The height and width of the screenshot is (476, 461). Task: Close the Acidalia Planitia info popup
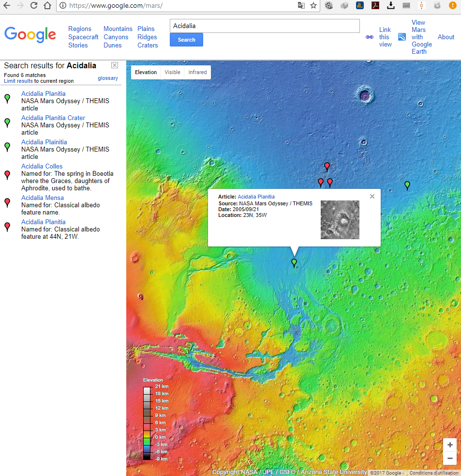tap(372, 196)
